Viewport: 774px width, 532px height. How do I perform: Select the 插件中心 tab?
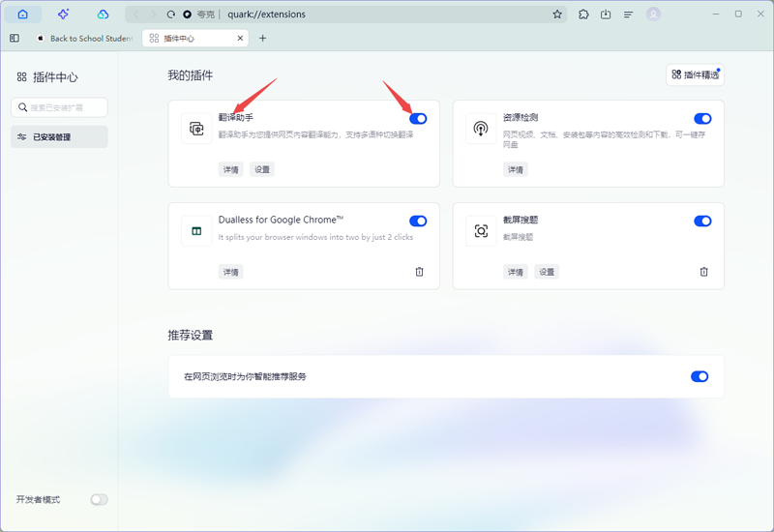[195, 38]
